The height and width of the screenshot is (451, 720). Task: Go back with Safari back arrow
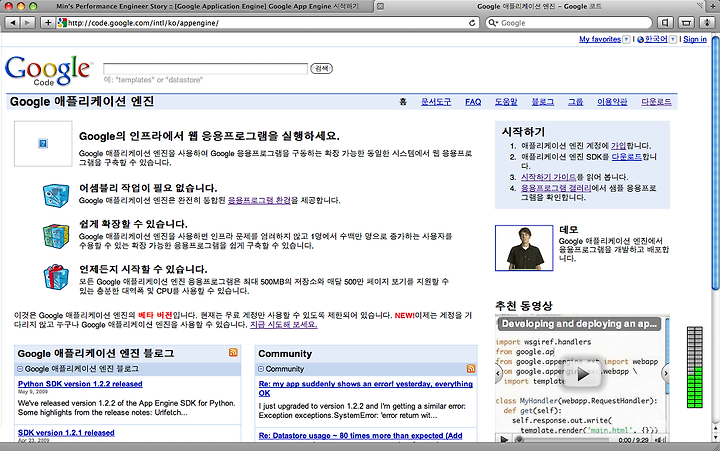(x=13, y=23)
